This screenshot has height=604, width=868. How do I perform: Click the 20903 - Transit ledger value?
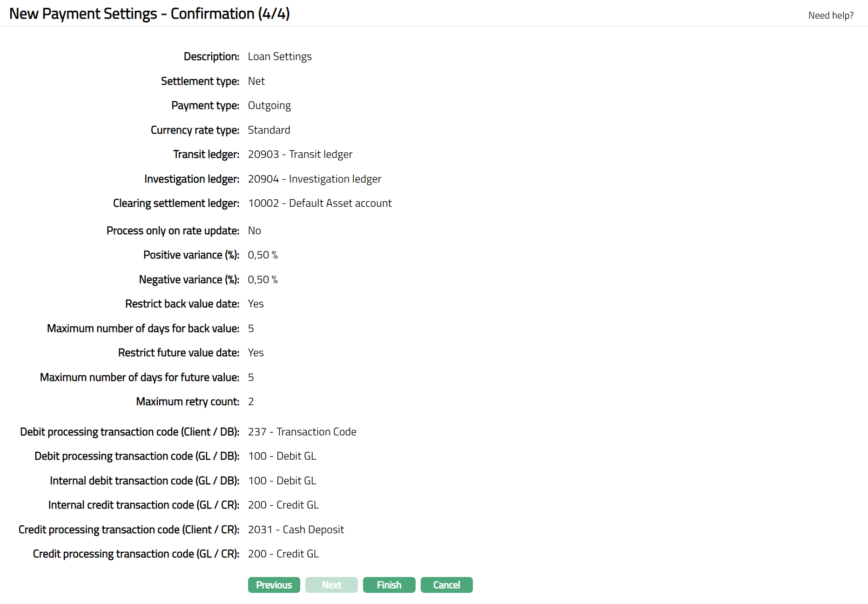point(300,154)
